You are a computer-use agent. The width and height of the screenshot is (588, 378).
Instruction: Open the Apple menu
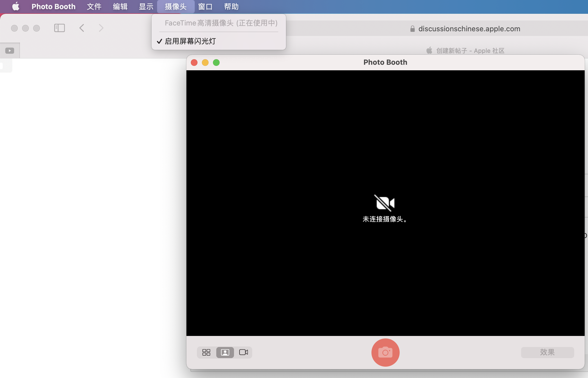[x=16, y=6]
